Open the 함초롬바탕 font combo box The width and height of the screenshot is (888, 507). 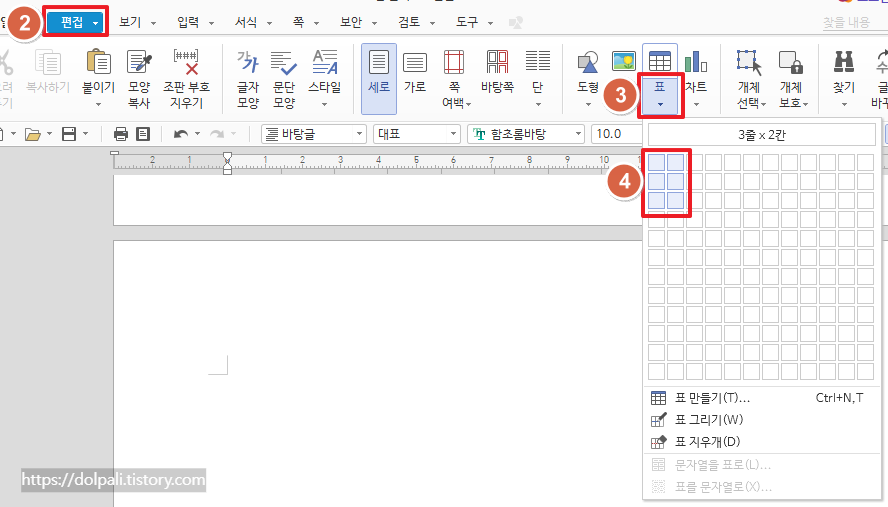(x=526, y=134)
